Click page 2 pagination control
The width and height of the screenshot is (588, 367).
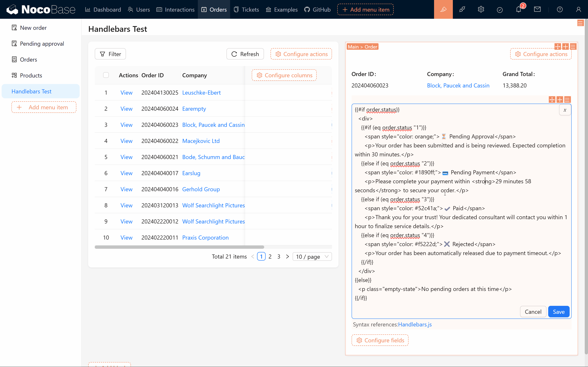point(270,256)
